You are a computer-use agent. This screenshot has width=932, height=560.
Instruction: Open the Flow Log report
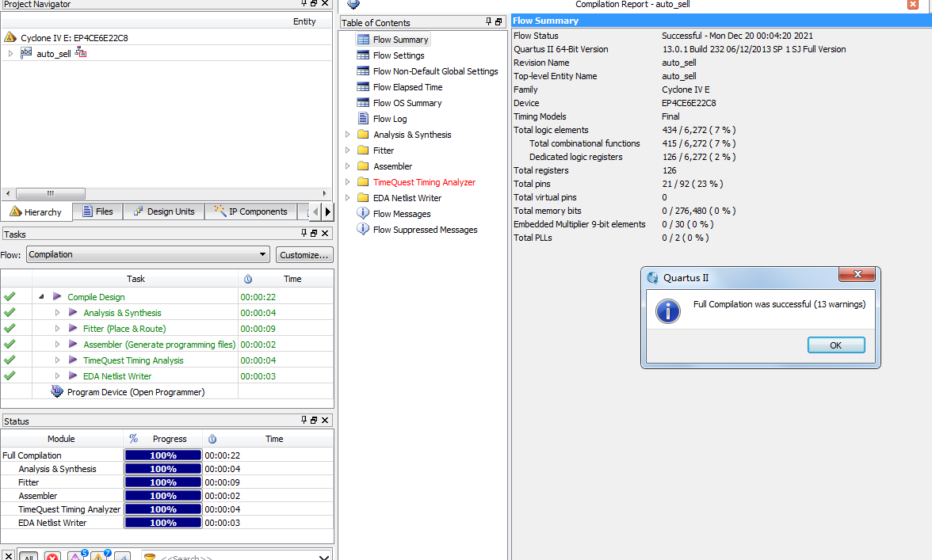click(x=390, y=119)
